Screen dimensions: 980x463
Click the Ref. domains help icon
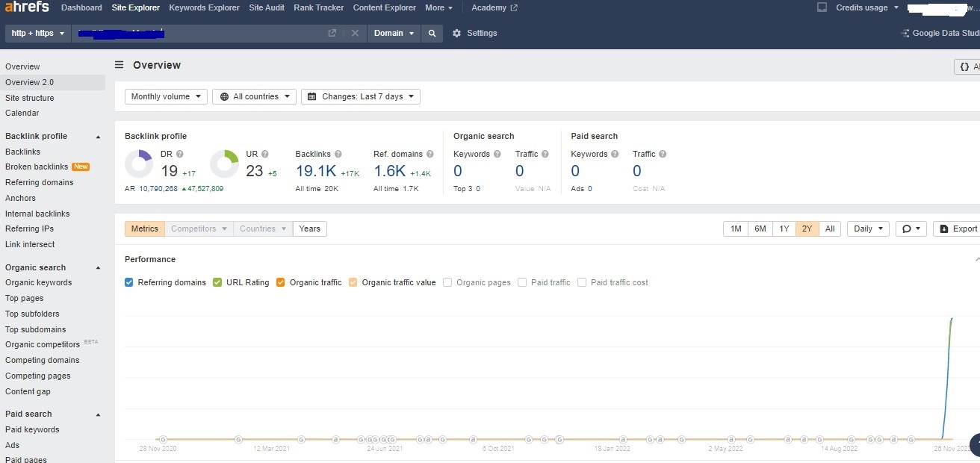coord(429,154)
